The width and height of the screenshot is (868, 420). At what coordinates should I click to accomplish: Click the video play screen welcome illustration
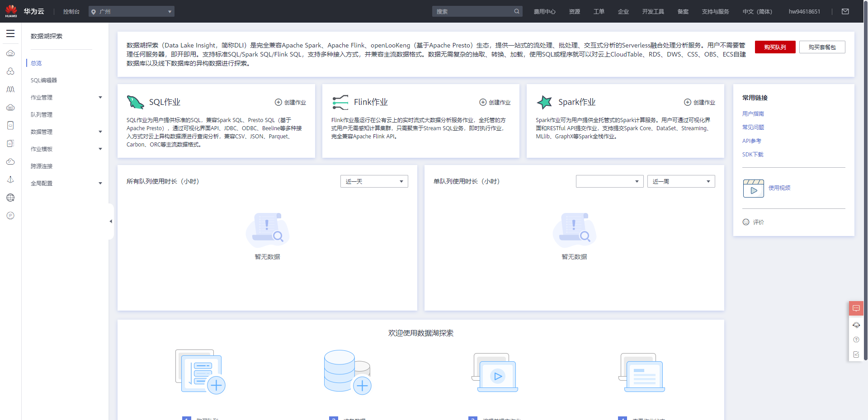click(x=495, y=373)
